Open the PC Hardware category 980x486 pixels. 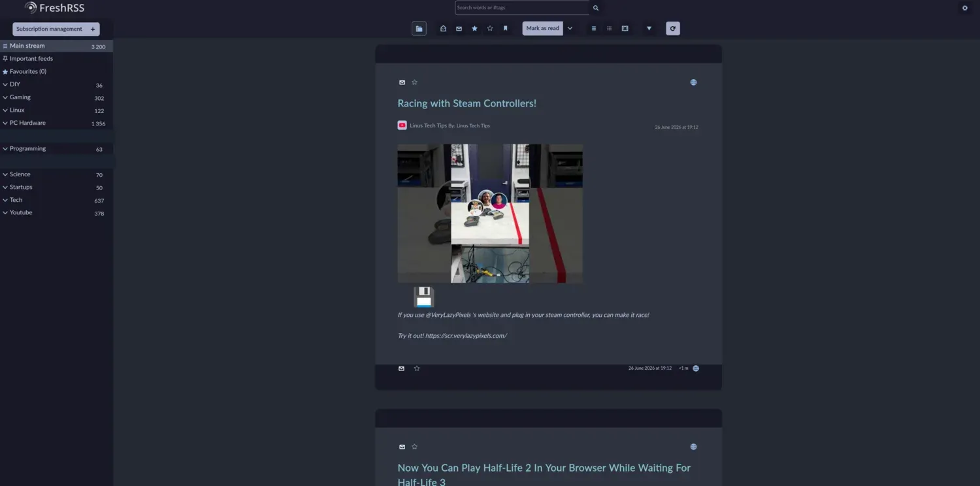pyautogui.click(x=27, y=123)
